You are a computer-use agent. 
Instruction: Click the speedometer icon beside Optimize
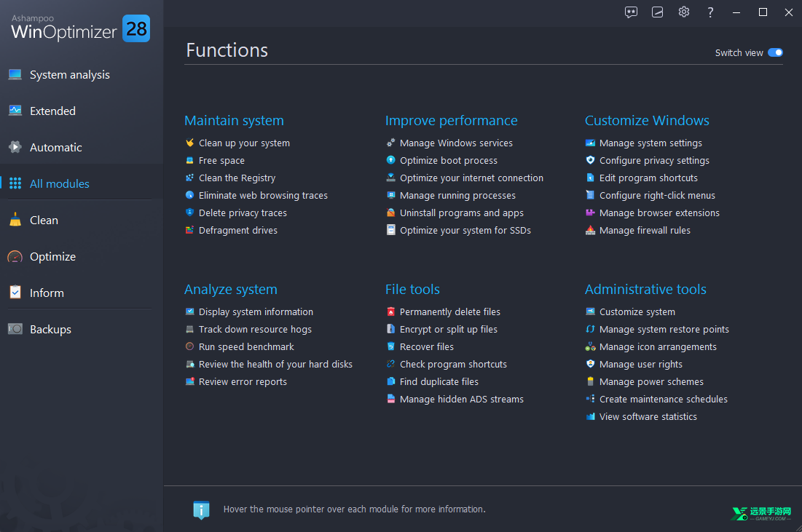coord(15,257)
